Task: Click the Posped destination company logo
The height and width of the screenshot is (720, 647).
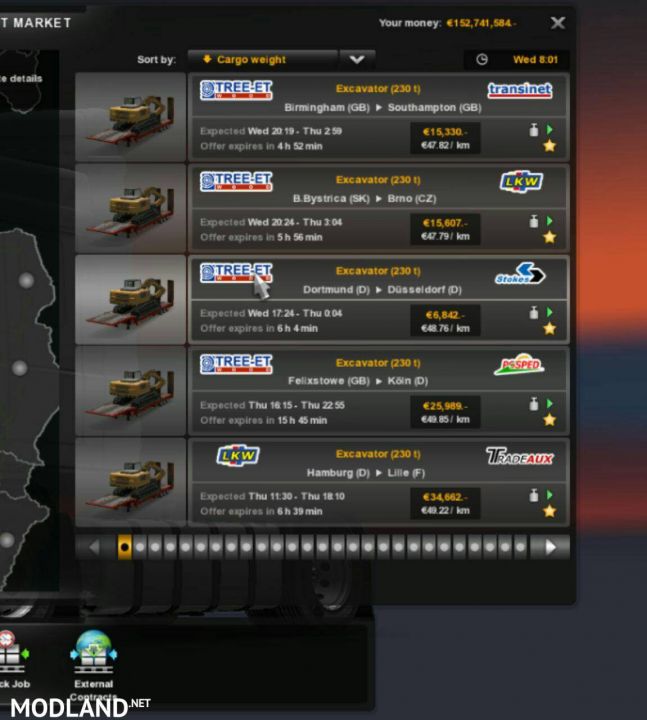Action: tap(519, 365)
